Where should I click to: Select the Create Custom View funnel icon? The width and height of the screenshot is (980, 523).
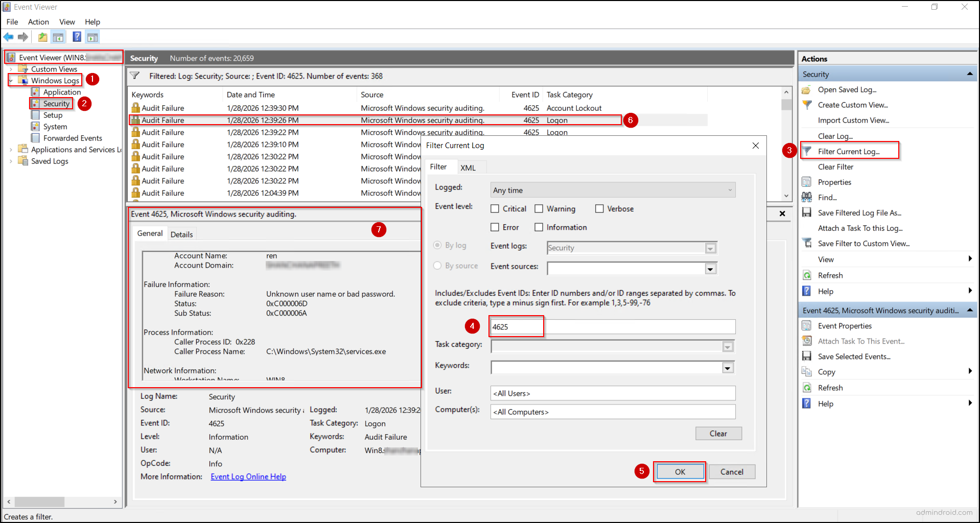click(807, 105)
